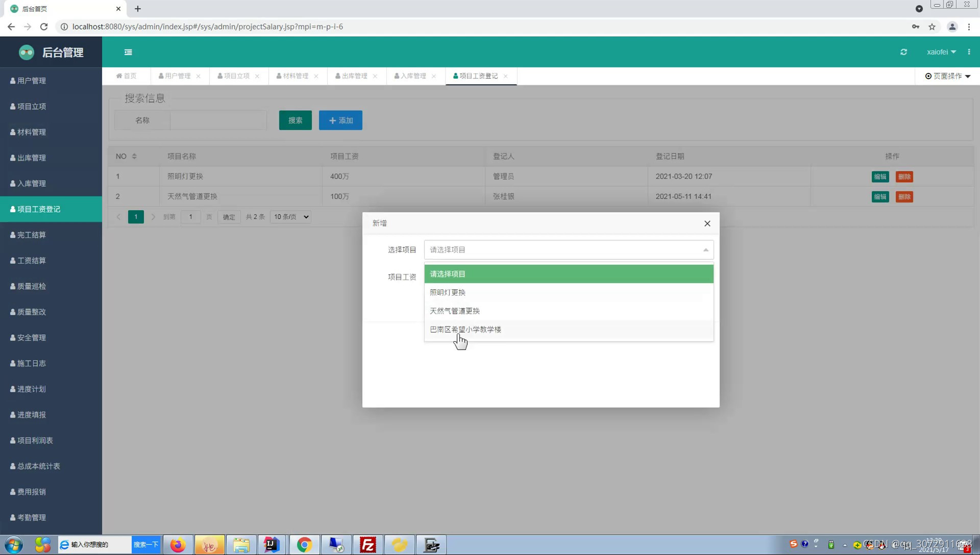Close the 出库管理 tab with its x icon
The height and width of the screenshot is (555, 980).
[375, 76]
